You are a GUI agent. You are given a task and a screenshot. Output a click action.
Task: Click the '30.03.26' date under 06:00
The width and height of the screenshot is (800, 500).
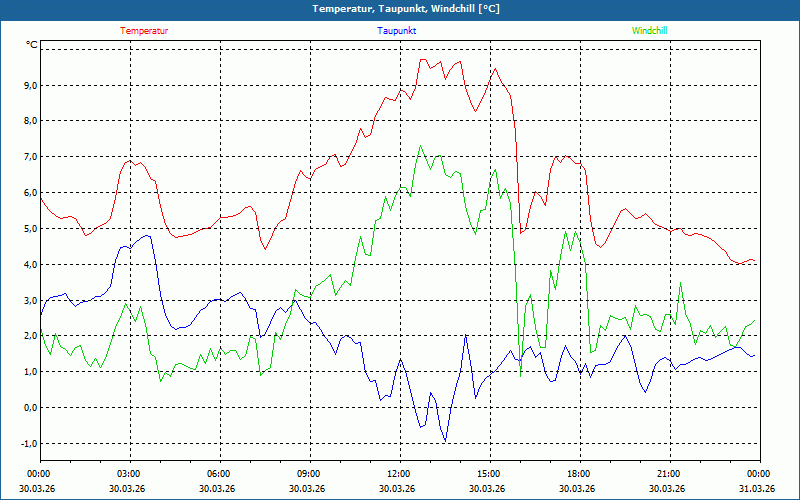coord(217,488)
